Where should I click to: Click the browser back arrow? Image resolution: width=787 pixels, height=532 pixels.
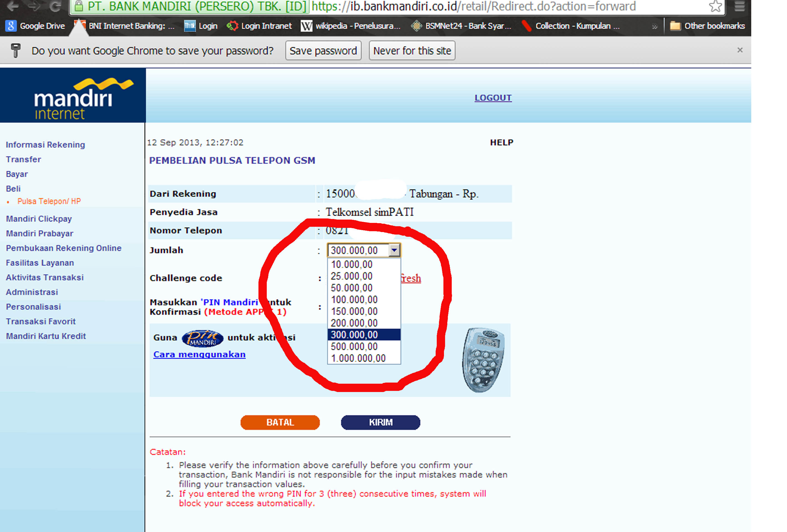(13, 6)
